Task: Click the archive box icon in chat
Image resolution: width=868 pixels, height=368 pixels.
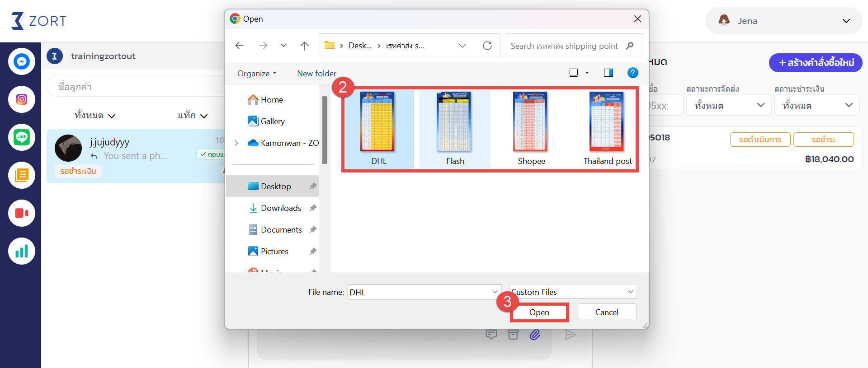Action: pos(513,335)
